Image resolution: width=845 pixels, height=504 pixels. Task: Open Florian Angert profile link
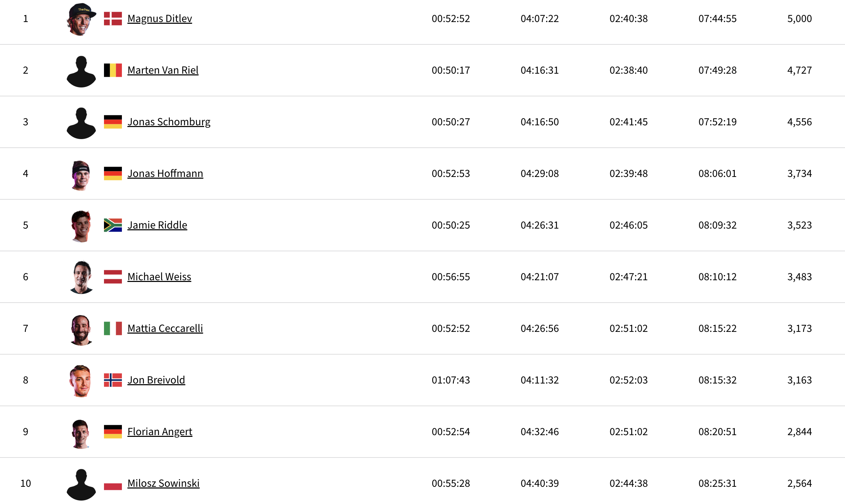pyautogui.click(x=160, y=432)
